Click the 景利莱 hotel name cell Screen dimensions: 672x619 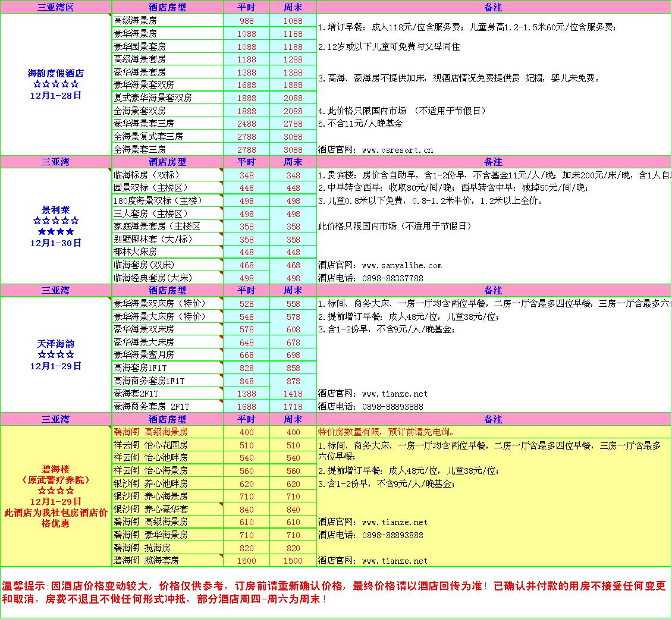click(x=56, y=210)
